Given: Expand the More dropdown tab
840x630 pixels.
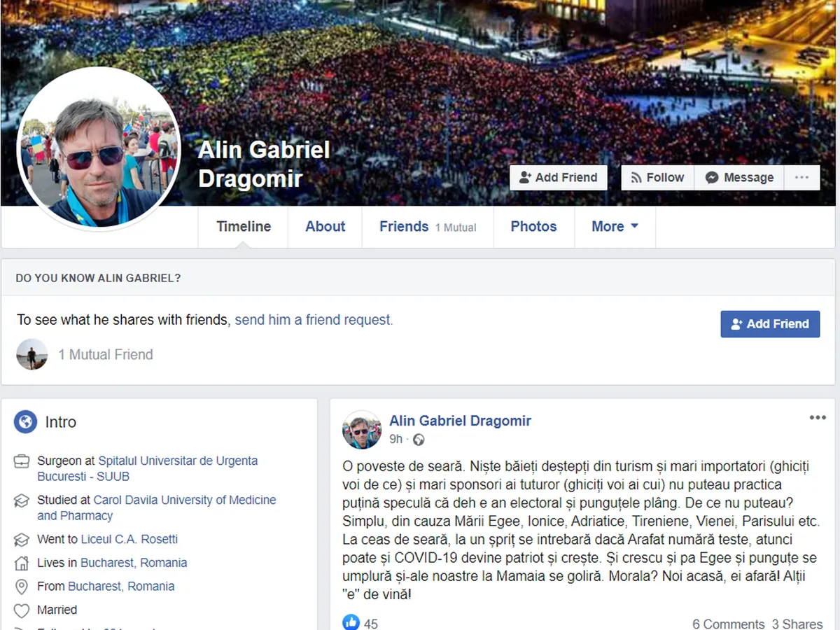Looking at the screenshot, I should pos(615,227).
